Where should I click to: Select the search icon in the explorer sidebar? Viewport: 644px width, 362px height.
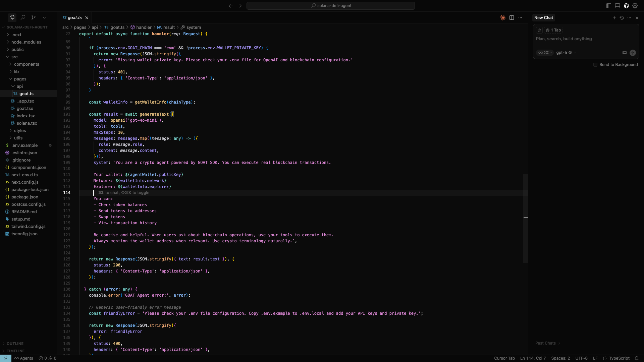(x=23, y=17)
